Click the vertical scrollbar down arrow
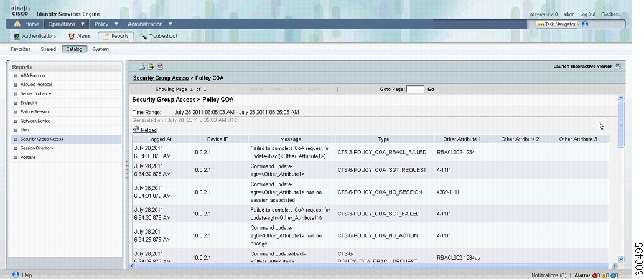The width and height of the screenshot is (644, 279). (x=621, y=259)
